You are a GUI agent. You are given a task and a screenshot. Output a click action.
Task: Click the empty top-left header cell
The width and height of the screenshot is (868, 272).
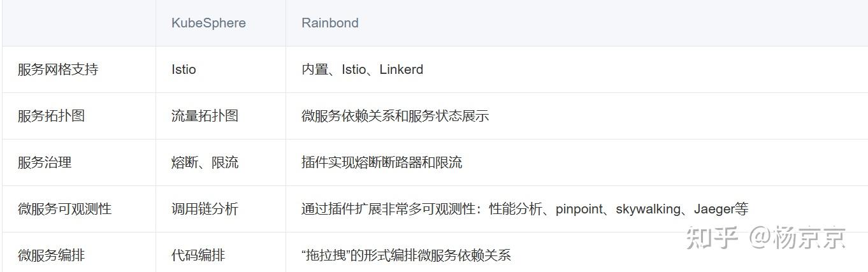[78, 23]
